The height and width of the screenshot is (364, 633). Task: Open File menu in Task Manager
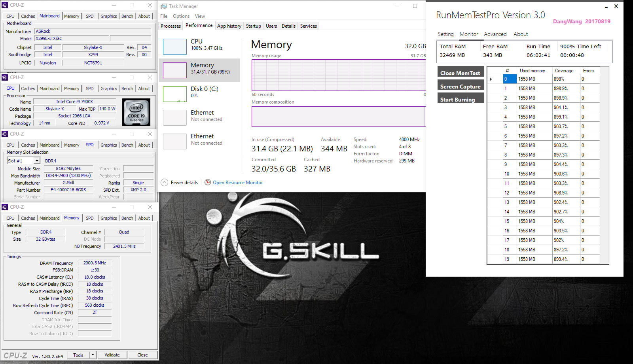point(164,16)
